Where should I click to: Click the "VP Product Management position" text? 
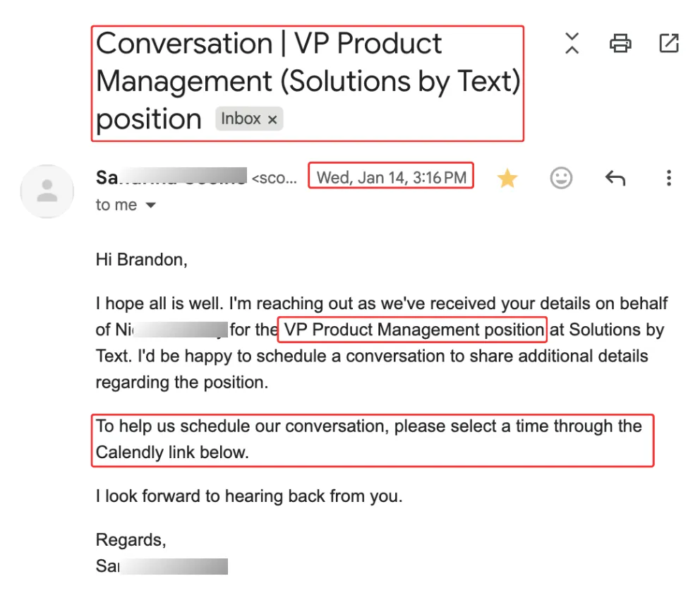(x=413, y=330)
